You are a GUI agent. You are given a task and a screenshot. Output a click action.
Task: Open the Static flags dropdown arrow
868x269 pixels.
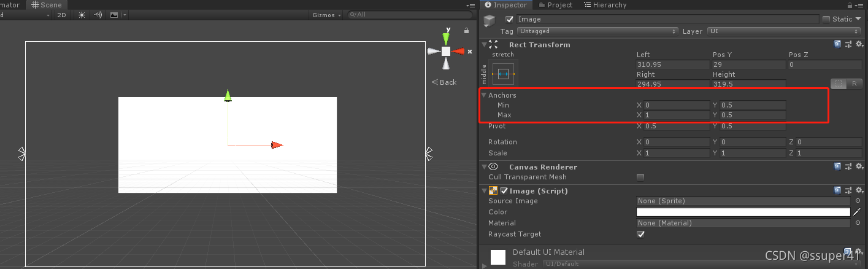(858, 19)
